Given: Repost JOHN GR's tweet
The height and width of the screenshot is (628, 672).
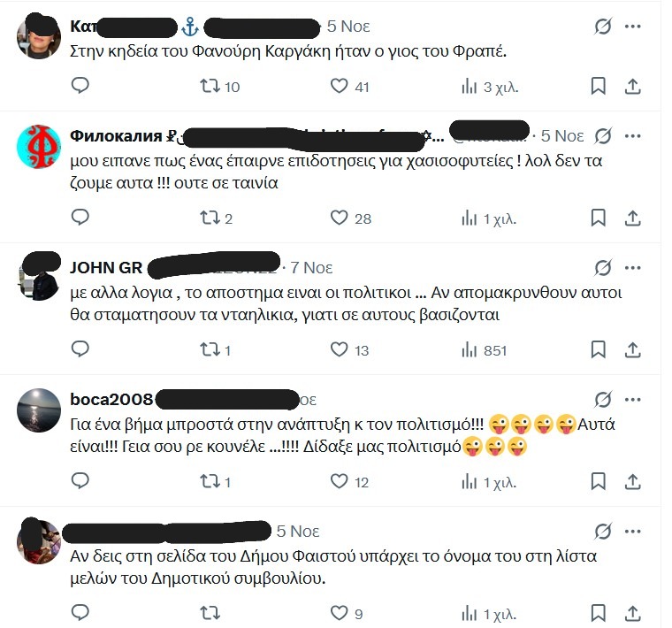Looking at the screenshot, I should (x=215, y=349).
